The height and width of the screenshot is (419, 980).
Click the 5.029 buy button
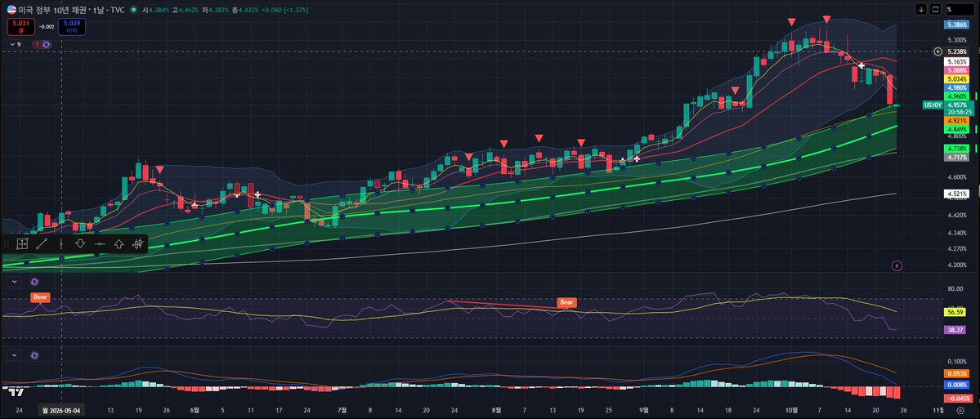click(x=71, y=26)
